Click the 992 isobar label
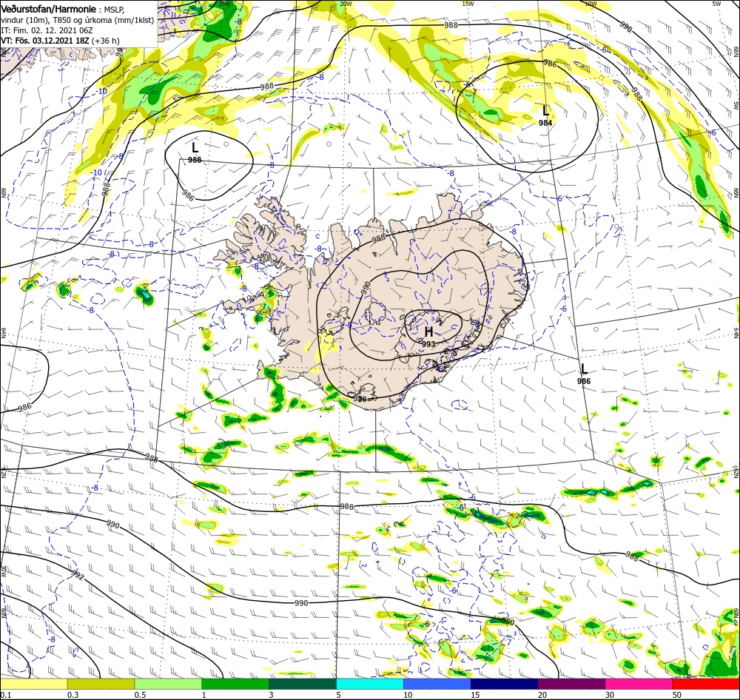This screenshot has height=700, width=740. 78,576
